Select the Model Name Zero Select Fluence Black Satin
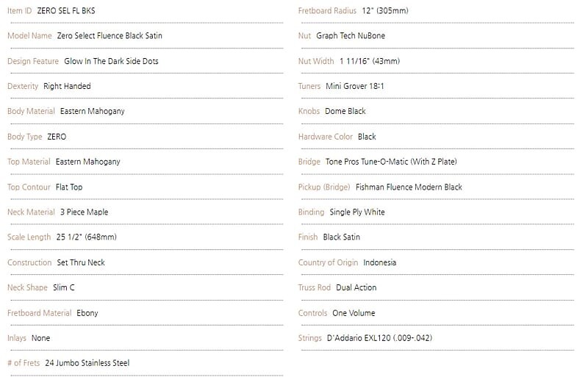588x391 pixels. pyautogui.click(x=110, y=36)
